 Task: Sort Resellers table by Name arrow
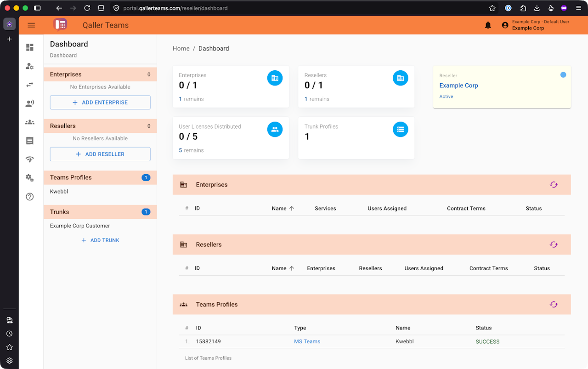(x=292, y=268)
